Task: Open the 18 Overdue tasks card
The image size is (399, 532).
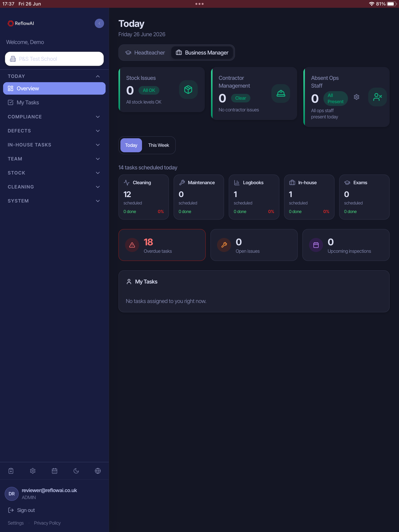Action: [162, 245]
